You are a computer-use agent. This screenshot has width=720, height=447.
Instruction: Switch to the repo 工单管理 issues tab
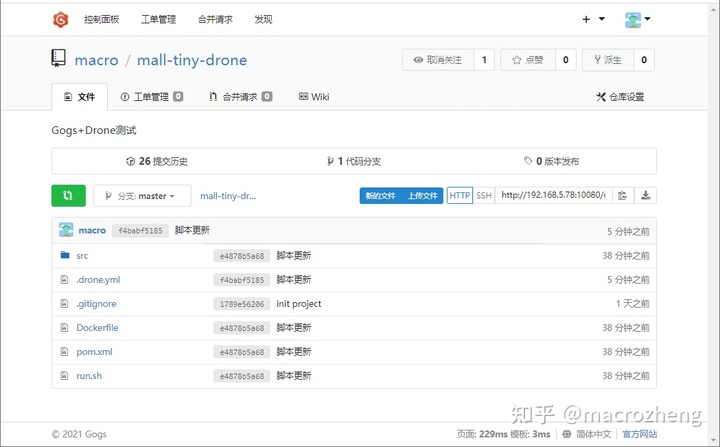click(x=152, y=97)
